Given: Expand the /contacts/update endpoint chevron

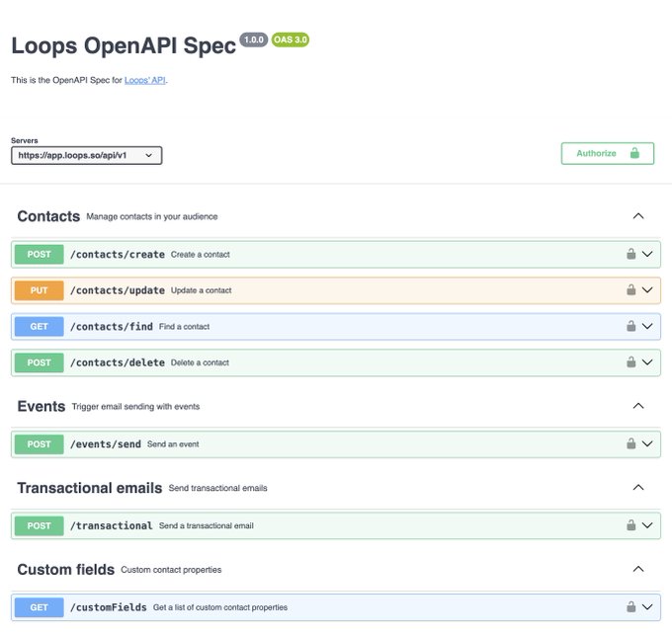Looking at the screenshot, I should click(647, 290).
